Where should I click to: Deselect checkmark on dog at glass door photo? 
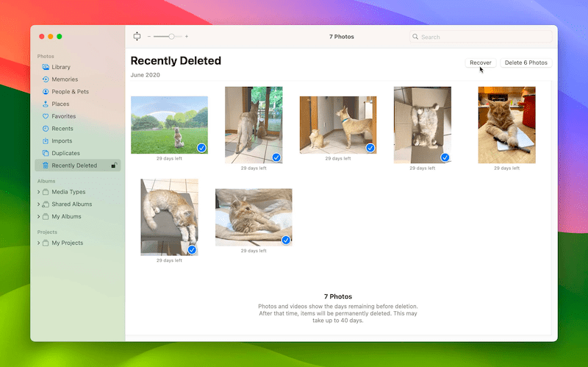[276, 157]
